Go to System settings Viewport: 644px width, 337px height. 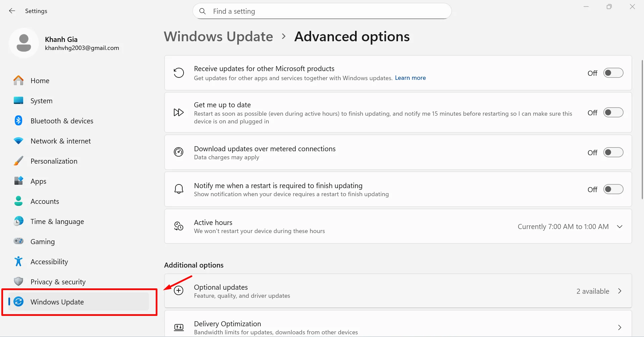79,101
